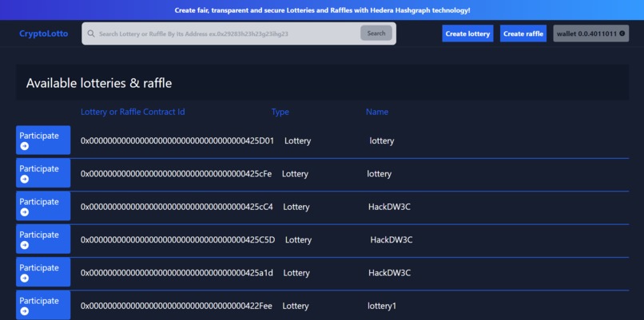
Task: Click Create raffle button
Action: 523,34
